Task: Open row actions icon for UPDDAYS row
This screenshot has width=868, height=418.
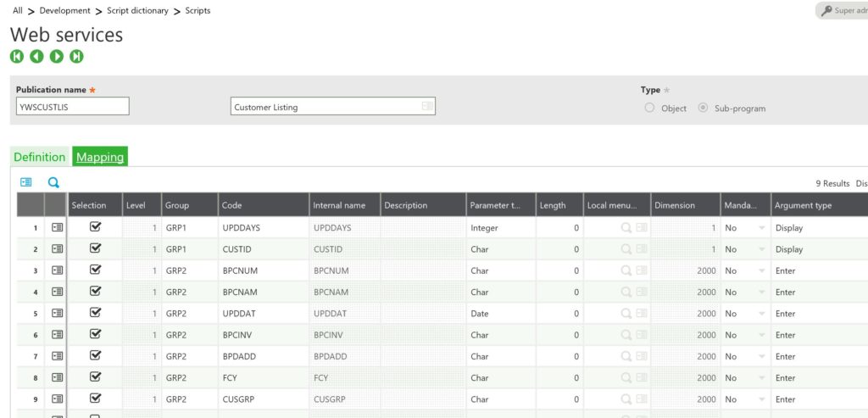Action: click(58, 228)
